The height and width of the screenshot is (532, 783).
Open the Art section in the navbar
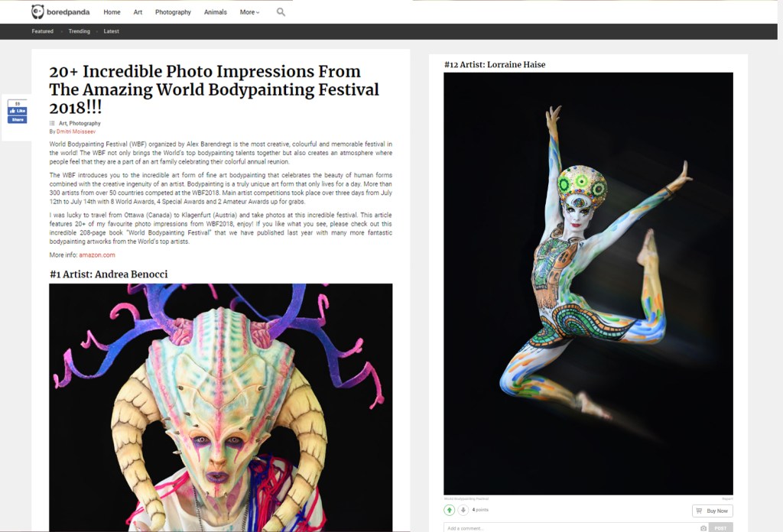click(138, 12)
